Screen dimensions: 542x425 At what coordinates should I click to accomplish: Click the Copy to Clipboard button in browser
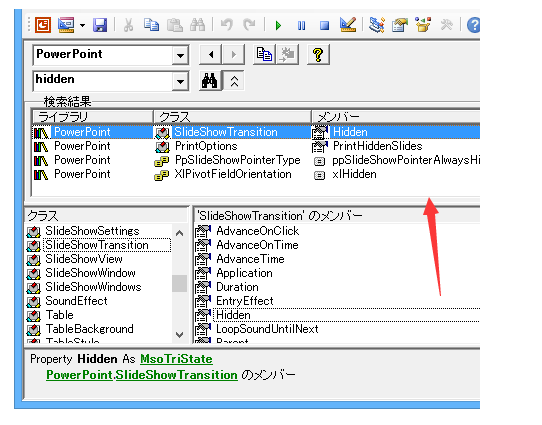pyautogui.click(x=264, y=55)
